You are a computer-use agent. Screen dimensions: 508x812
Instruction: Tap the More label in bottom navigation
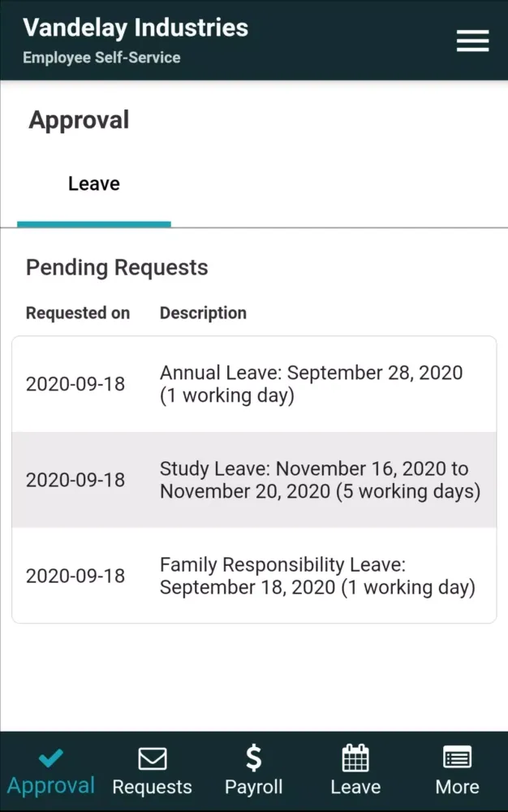coord(457,787)
